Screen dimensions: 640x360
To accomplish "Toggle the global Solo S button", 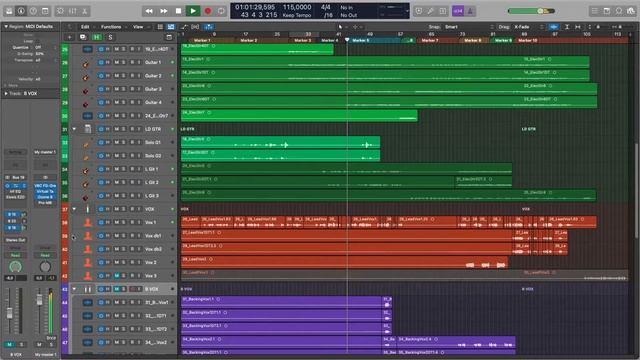I will coord(110,37).
